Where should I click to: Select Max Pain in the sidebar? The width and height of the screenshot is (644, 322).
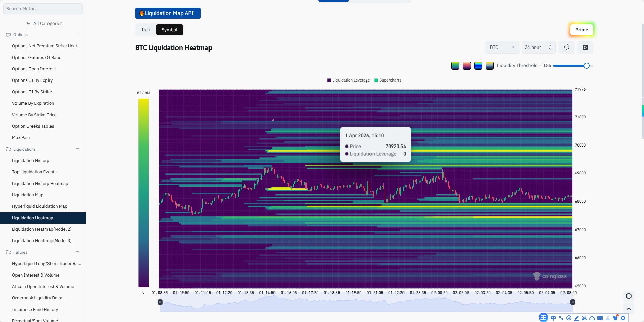pyautogui.click(x=21, y=138)
